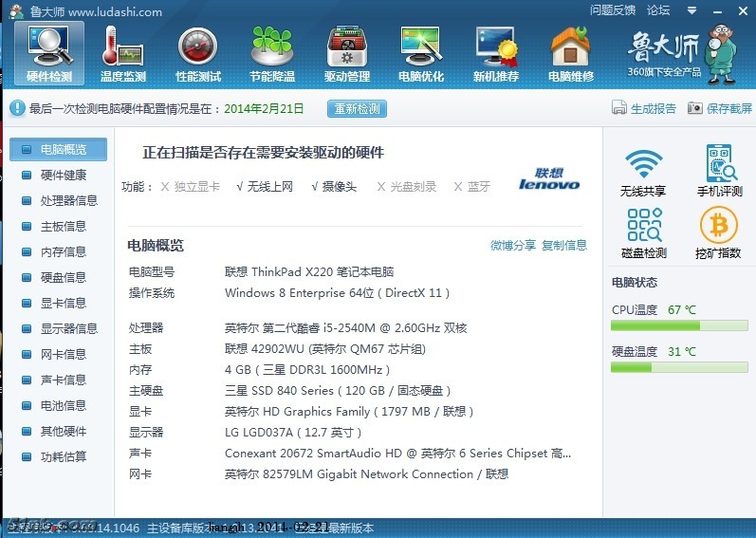Click 生成报告 generate report link
The height and width of the screenshot is (538, 756).
pyautogui.click(x=645, y=109)
